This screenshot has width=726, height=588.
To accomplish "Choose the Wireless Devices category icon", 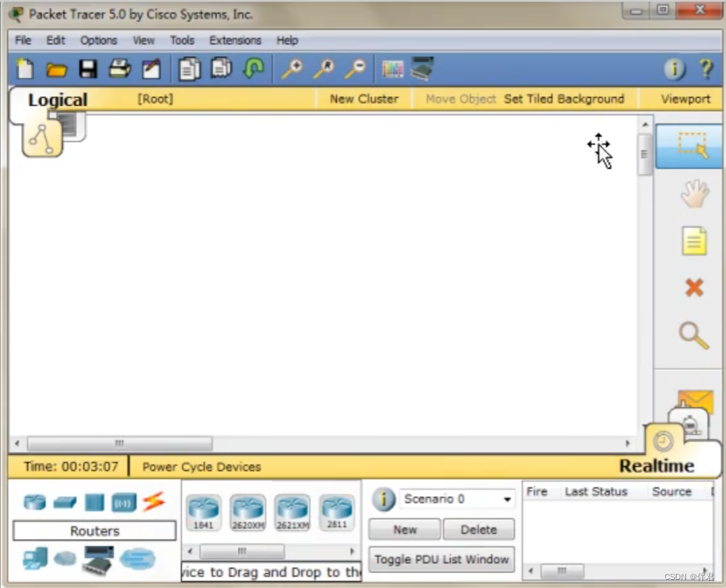I will (x=123, y=503).
